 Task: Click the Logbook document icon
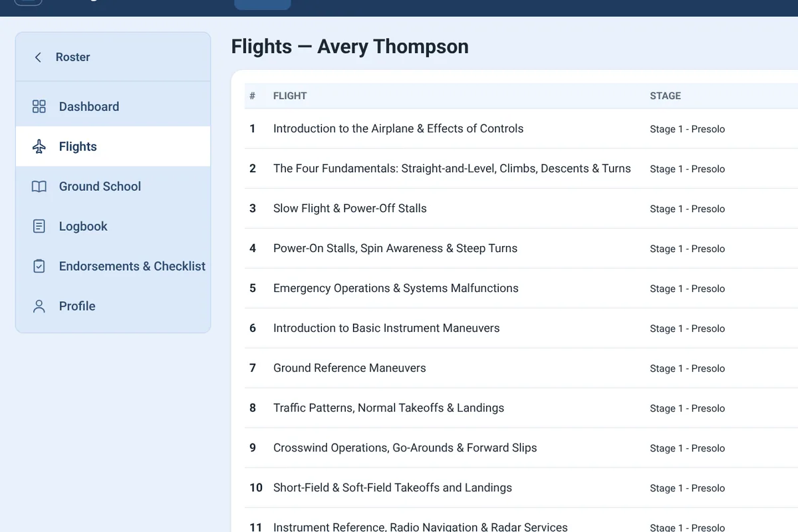pyautogui.click(x=39, y=226)
